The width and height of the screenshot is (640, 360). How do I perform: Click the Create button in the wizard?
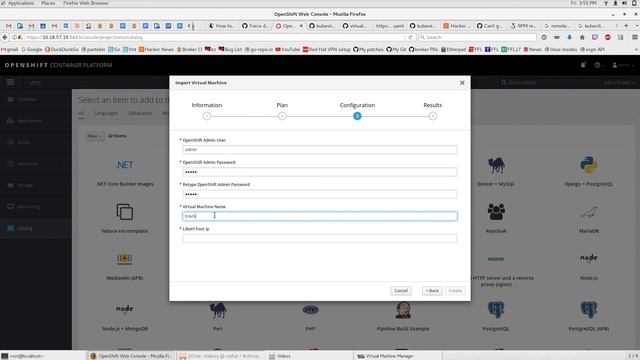click(x=455, y=291)
